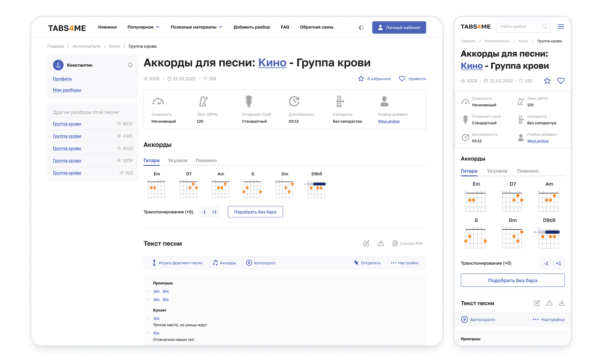Switch to Пианино tab in mobile view
This screenshot has height=364, width=596.
pos(528,171)
